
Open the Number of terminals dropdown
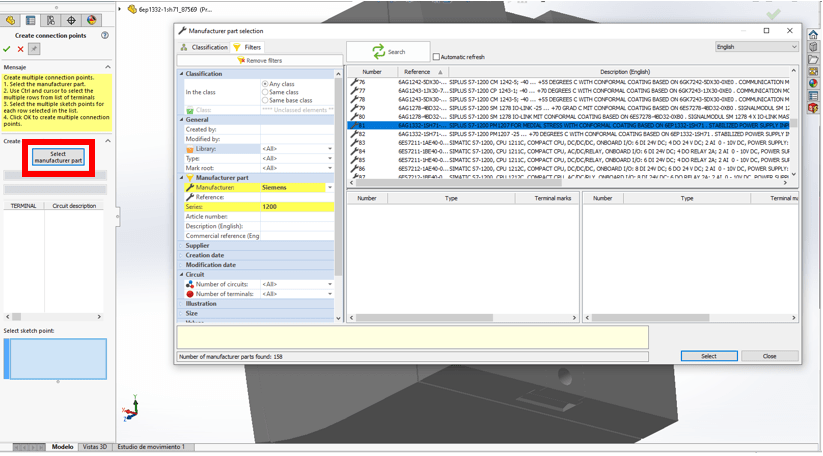tap(330, 294)
